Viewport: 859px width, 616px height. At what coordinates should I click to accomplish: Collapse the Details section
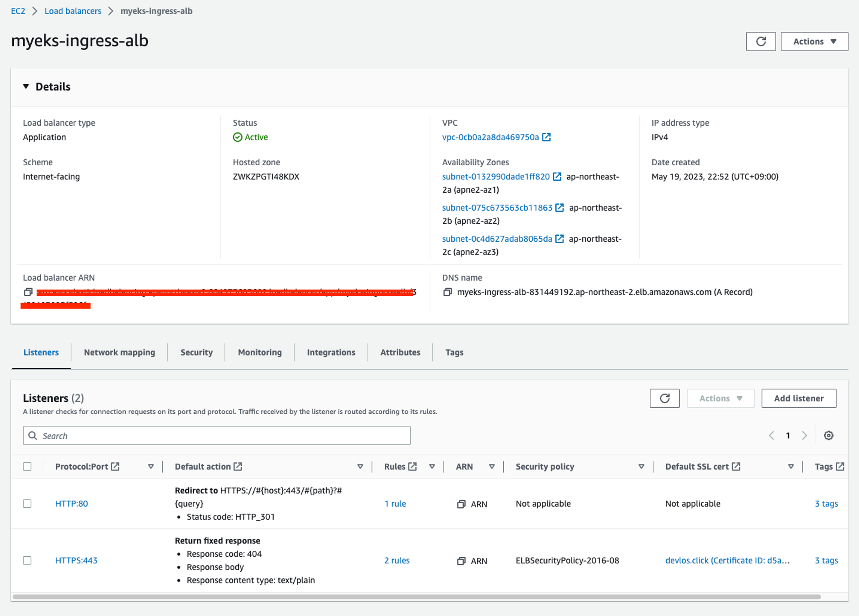click(x=26, y=87)
